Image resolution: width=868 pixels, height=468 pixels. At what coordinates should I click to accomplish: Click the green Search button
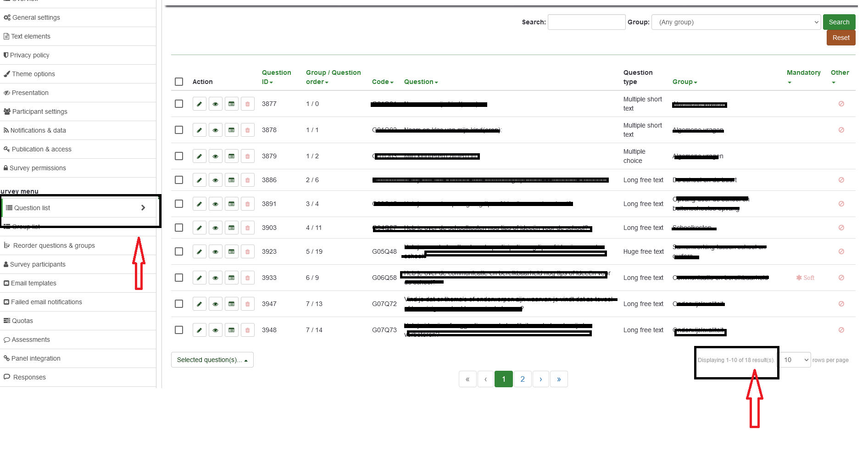pyautogui.click(x=839, y=22)
